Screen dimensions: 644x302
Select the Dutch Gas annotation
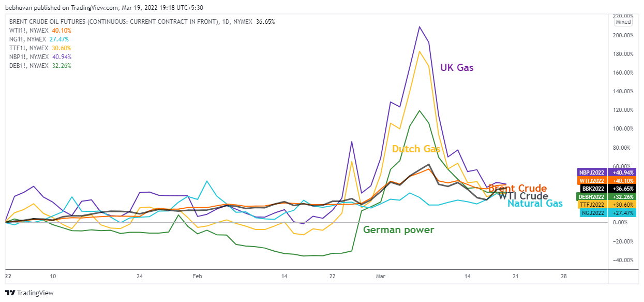click(416, 149)
